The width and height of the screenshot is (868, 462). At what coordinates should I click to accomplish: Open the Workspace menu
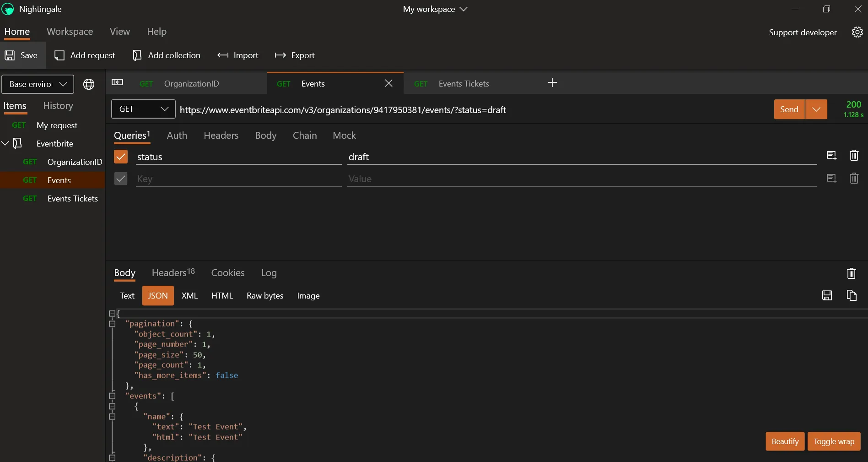pos(70,32)
